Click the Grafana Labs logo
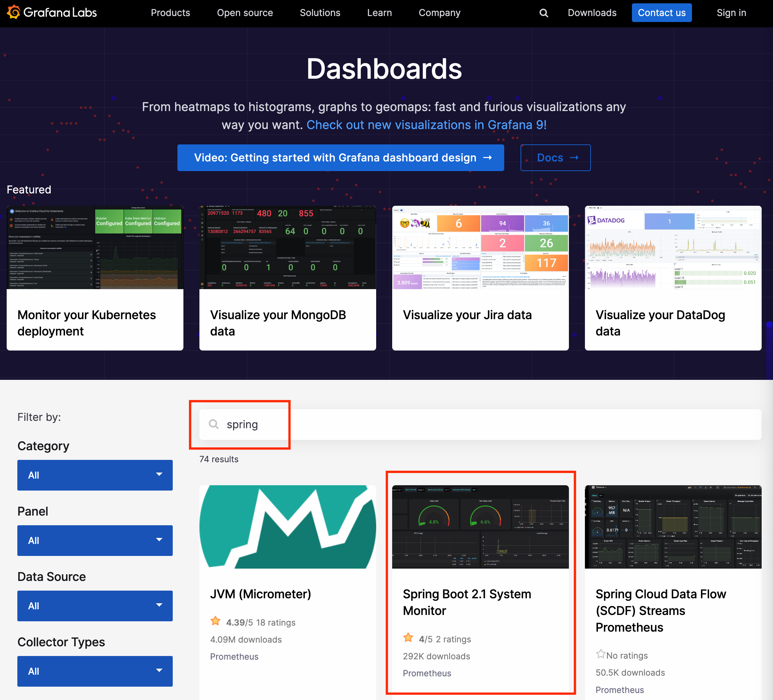The height and width of the screenshot is (700, 773). [x=51, y=13]
